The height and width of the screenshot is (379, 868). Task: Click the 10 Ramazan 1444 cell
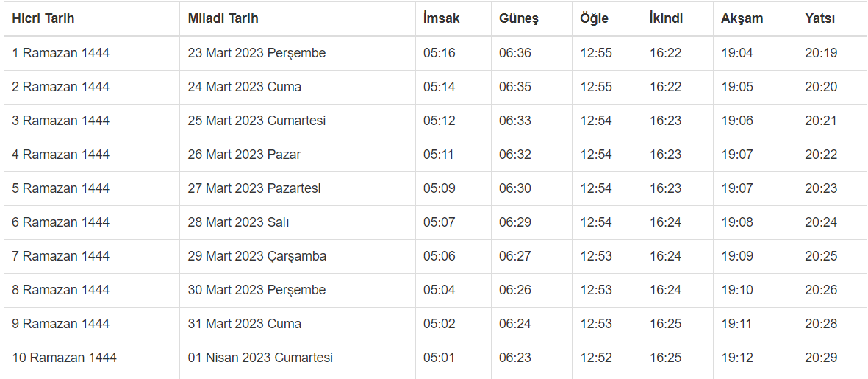point(64,358)
